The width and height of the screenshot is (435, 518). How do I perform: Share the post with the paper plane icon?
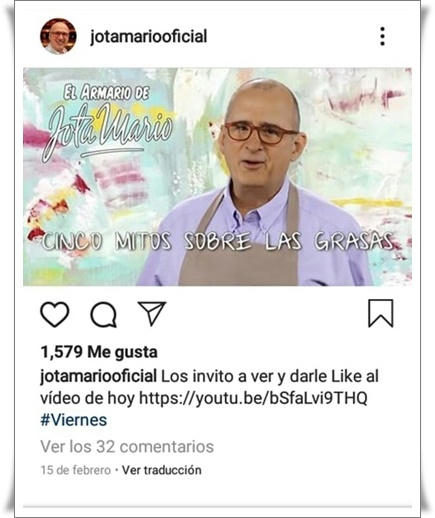point(152,313)
